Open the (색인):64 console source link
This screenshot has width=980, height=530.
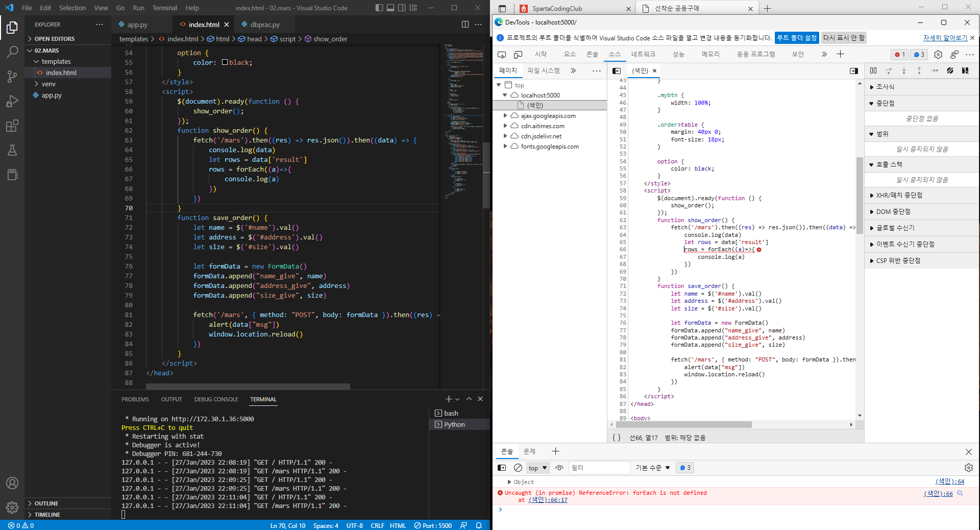(950, 481)
